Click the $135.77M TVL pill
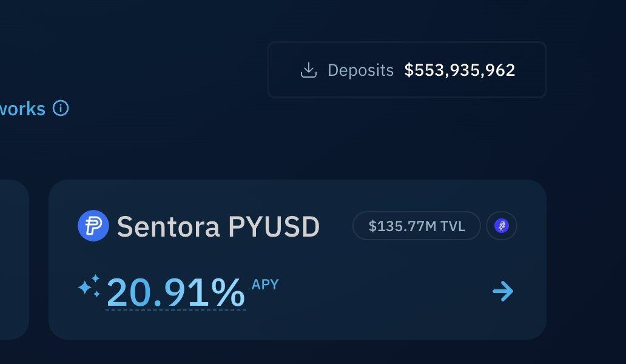626x364 pixels. (x=416, y=226)
